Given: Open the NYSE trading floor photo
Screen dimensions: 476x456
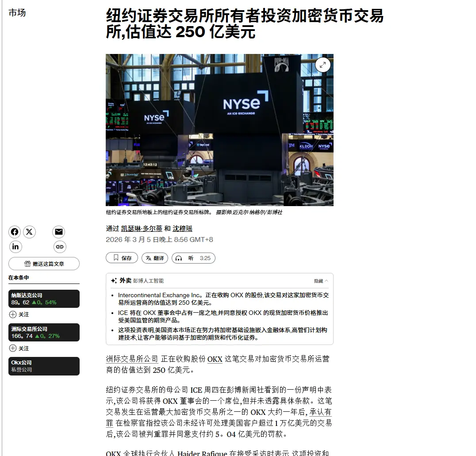Looking at the screenshot, I should coord(219,130).
